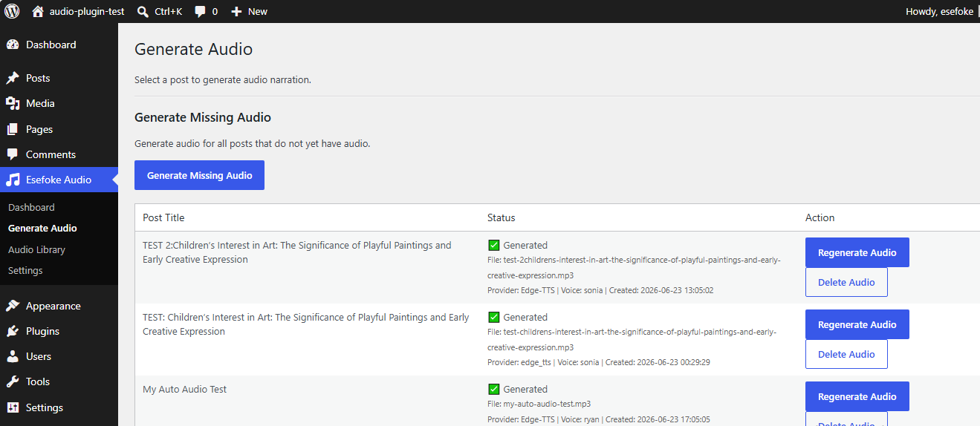The width and height of the screenshot is (980, 426).
Task: Open the top Dashboard menu item
Action: 59,45
